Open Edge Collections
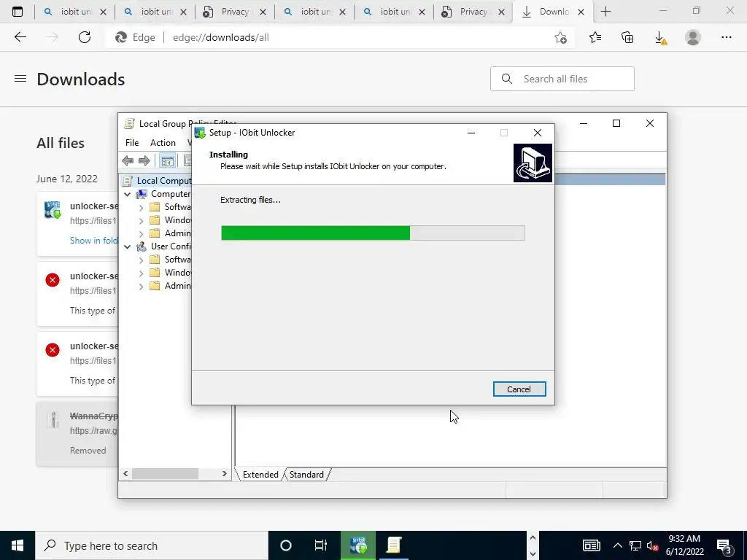 (x=627, y=37)
